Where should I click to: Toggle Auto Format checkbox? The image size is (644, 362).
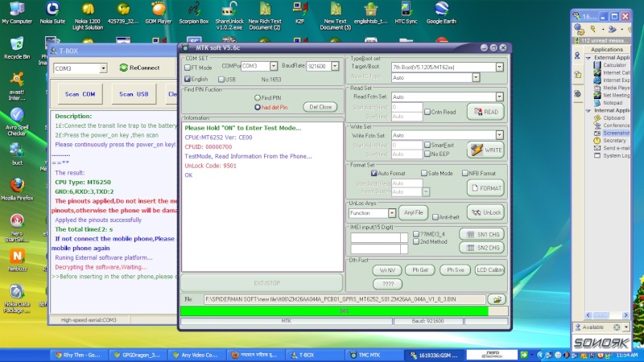coord(374,173)
